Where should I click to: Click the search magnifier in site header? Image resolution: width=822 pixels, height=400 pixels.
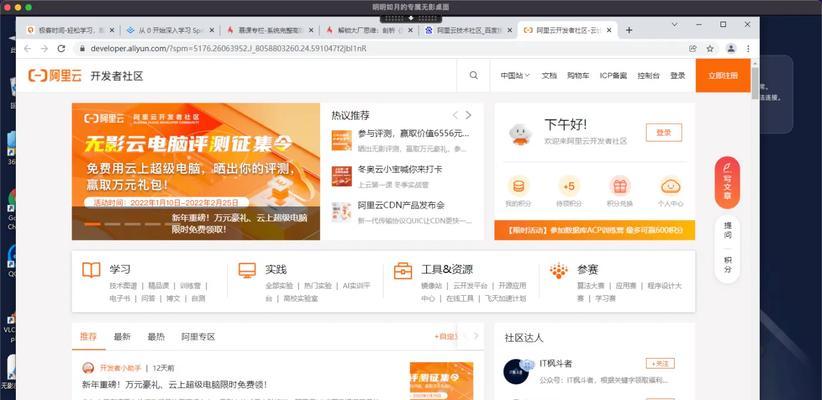click(473, 75)
